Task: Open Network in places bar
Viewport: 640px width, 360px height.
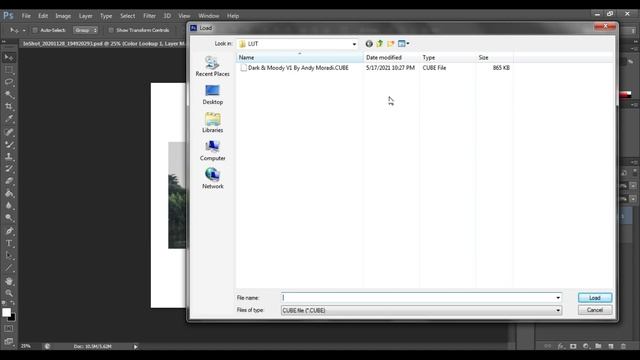Action: [212, 178]
